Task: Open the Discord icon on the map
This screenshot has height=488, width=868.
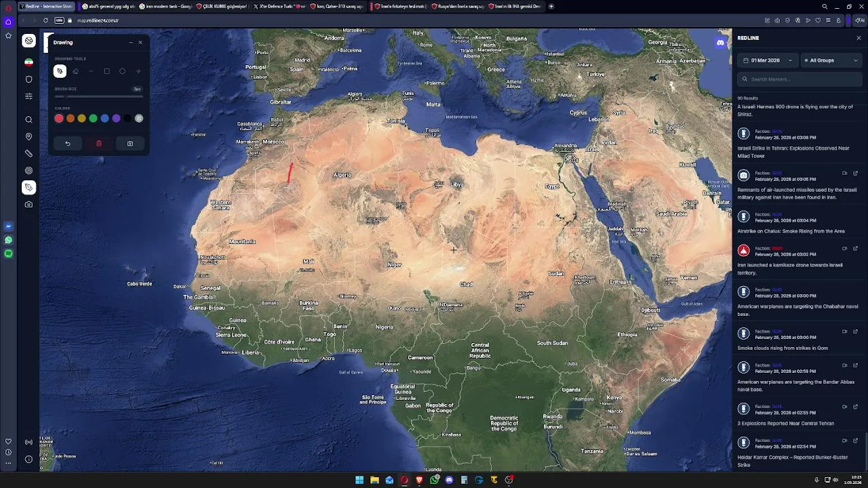Action: [x=720, y=43]
